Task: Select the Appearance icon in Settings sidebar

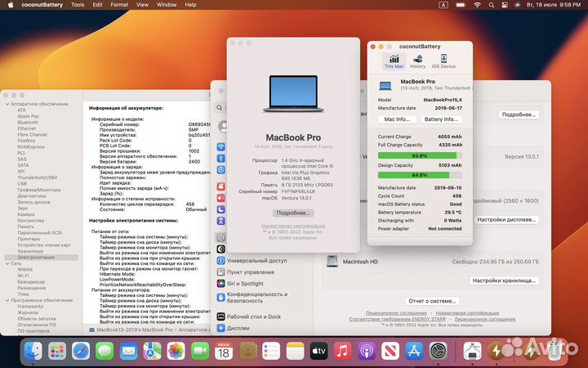Action: (x=220, y=249)
